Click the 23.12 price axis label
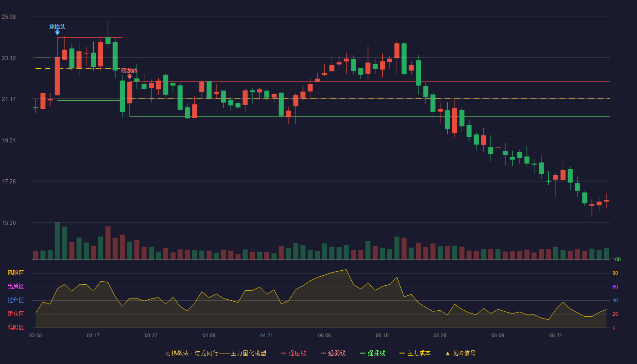637x364 pixels. pyautogui.click(x=9, y=58)
